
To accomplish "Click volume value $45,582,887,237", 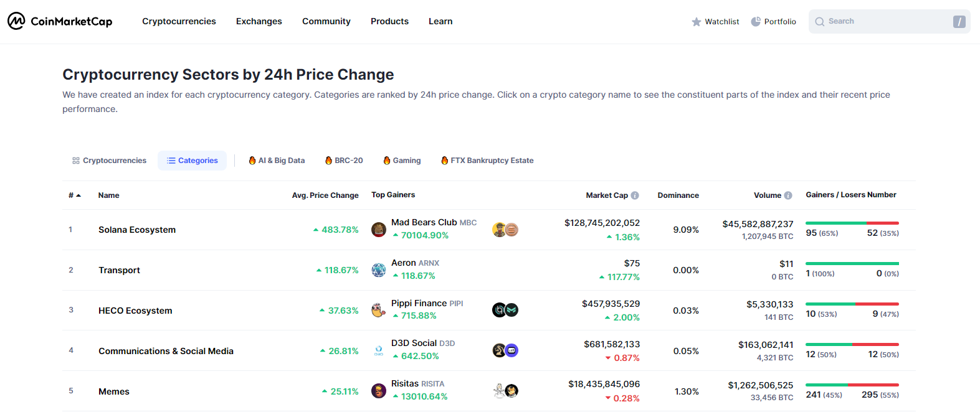I will [758, 224].
